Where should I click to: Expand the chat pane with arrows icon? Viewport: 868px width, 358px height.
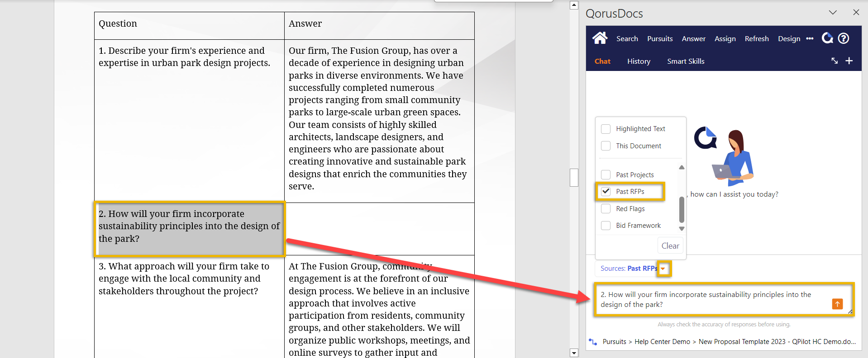(835, 61)
